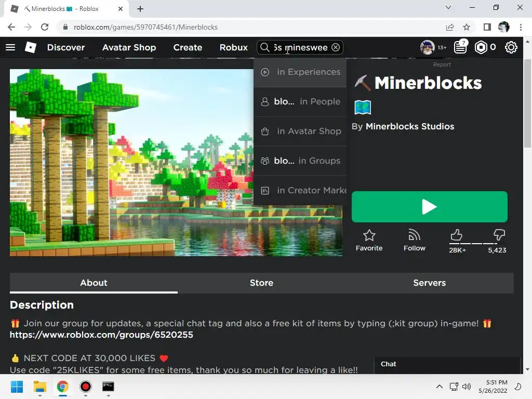Give the game a thumbs down
The height and width of the screenshot is (399, 532).
coord(499,235)
